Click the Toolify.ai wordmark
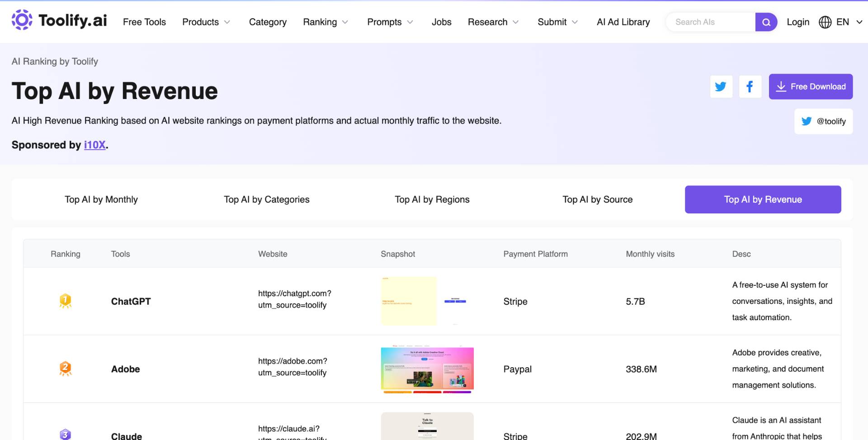This screenshot has width=868, height=440. click(x=73, y=20)
